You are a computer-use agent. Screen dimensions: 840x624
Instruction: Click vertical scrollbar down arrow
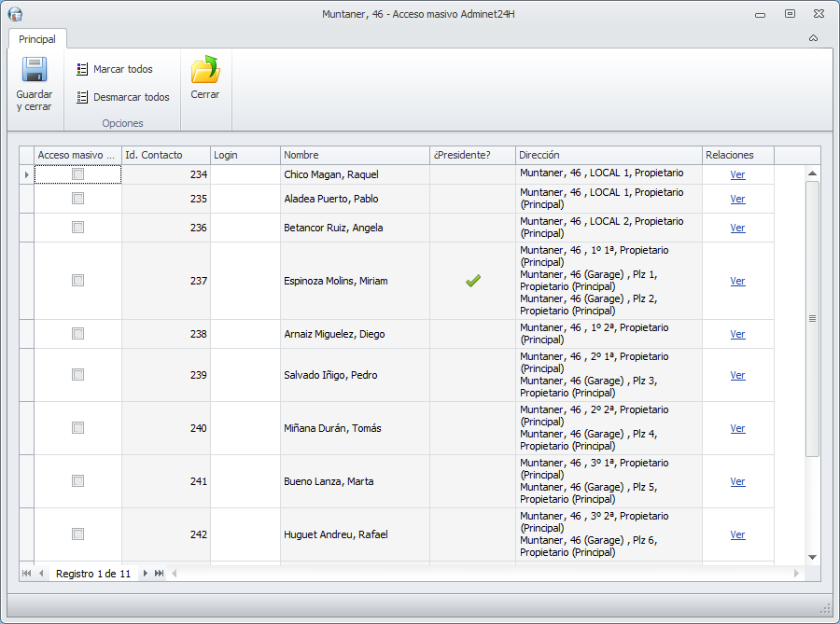click(812, 557)
